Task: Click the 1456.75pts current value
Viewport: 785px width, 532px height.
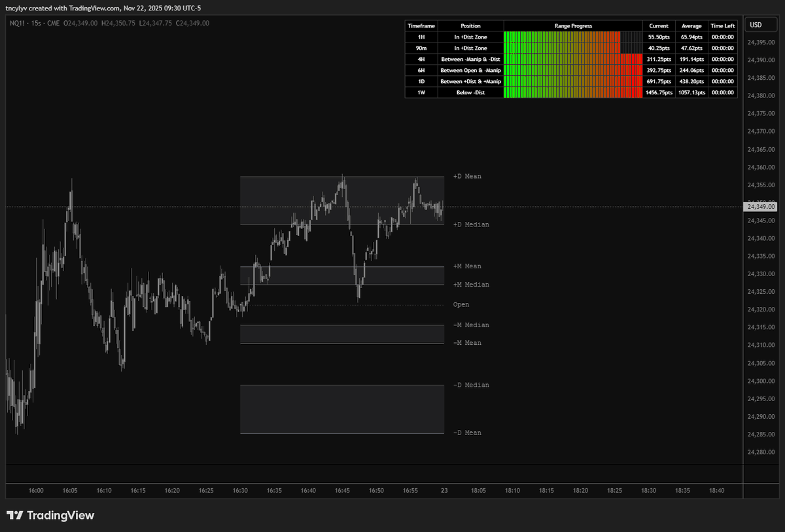Action: coord(659,93)
